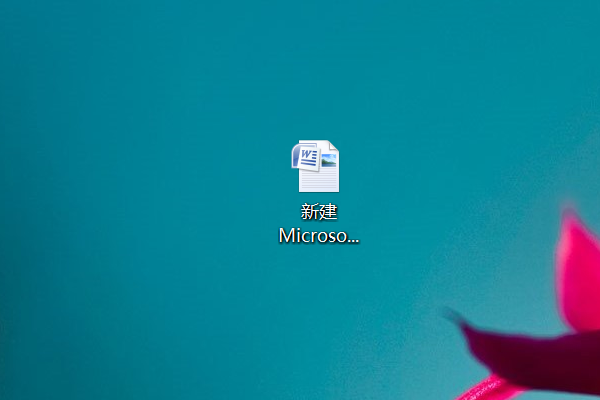The image size is (600, 400).
Task: Click the file name label starting with 新建
Action: point(319,224)
